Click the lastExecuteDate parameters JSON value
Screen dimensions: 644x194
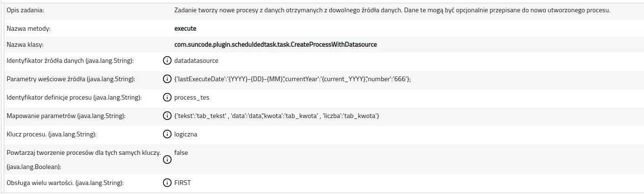[292, 79]
